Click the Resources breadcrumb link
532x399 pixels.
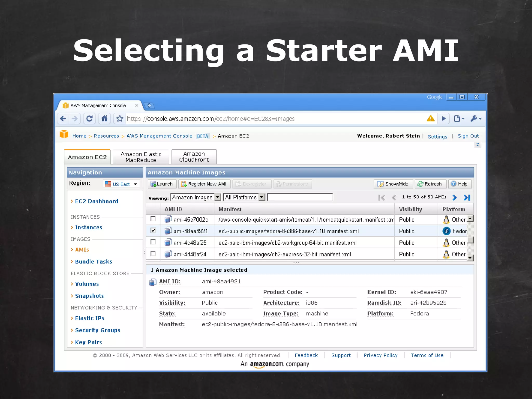click(107, 136)
